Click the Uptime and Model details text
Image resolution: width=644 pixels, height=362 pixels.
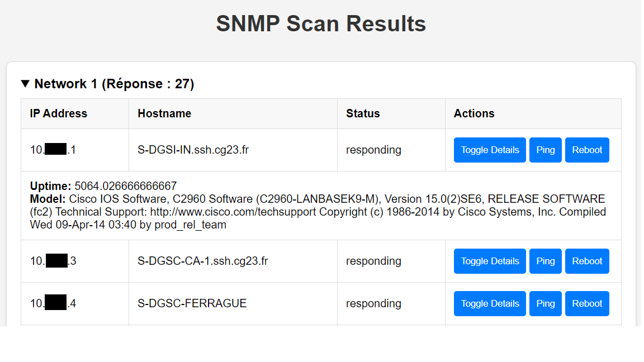coord(318,206)
